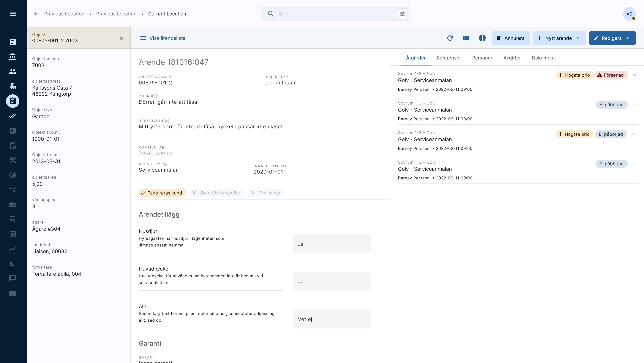Switch to the Referenser tab
Screen dimensions: 644x363
(x=449, y=58)
